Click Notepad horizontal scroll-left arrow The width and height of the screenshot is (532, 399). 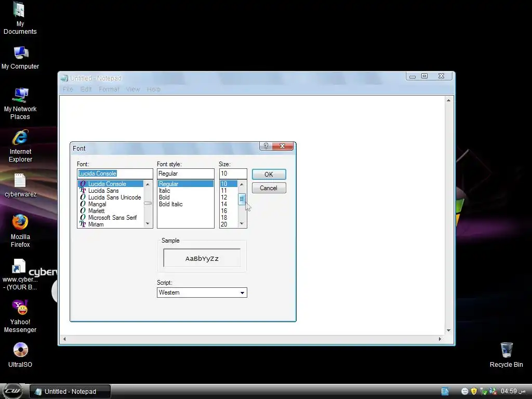point(64,339)
